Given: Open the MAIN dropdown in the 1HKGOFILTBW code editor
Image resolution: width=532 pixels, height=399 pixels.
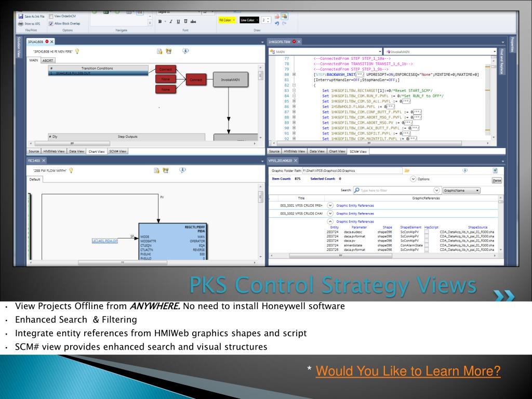Looking at the screenshot, I should pyautogui.click(x=380, y=51).
